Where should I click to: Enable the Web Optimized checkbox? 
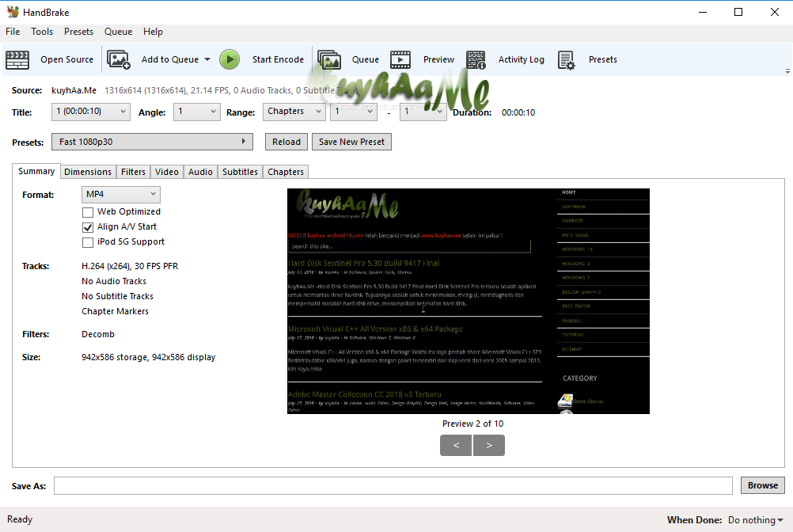coord(88,212)
